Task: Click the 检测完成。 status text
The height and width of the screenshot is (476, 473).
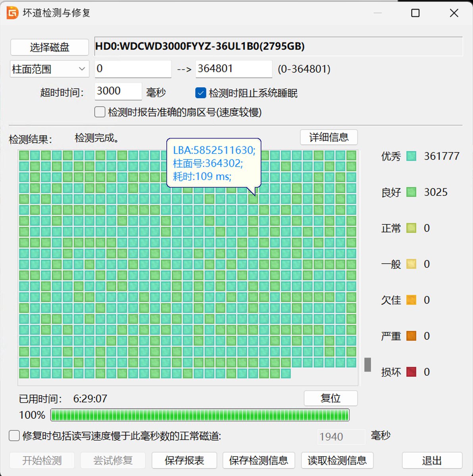Action: click(x=97, y=138)
